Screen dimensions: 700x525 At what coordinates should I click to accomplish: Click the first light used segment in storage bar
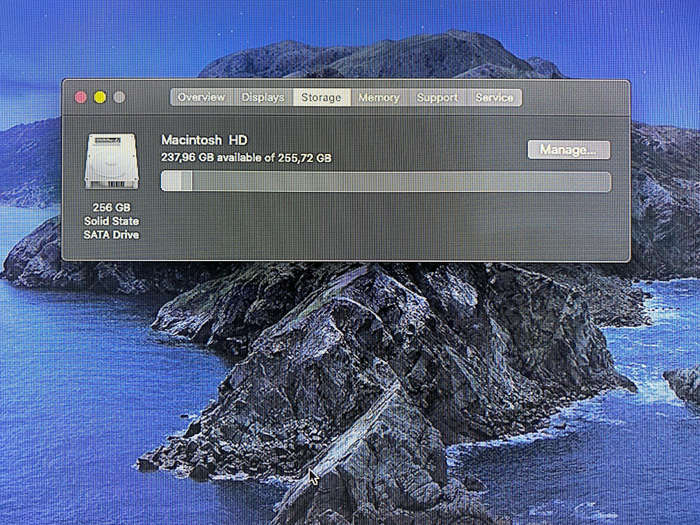click(171, 182)
